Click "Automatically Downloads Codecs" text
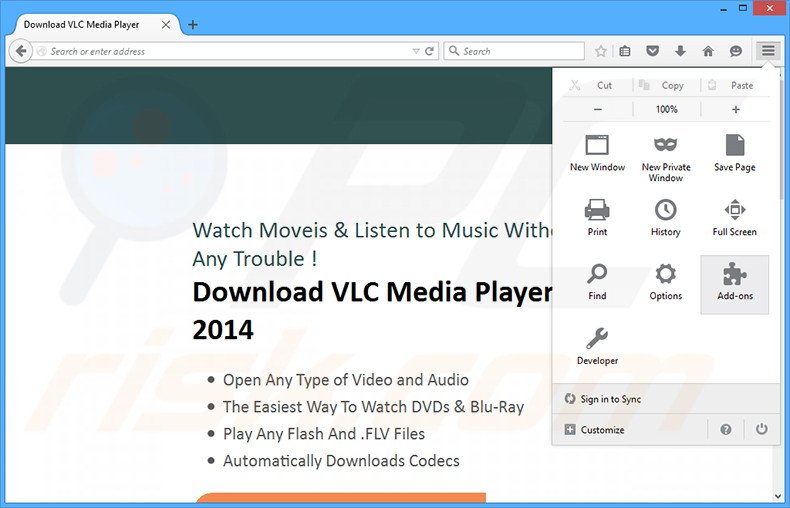The height and width of the screenshot is (508, 790). (x=341, y=461)
